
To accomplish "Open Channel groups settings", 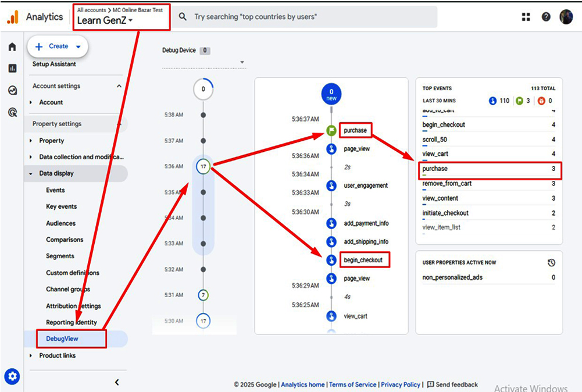I will click(68, 289).
